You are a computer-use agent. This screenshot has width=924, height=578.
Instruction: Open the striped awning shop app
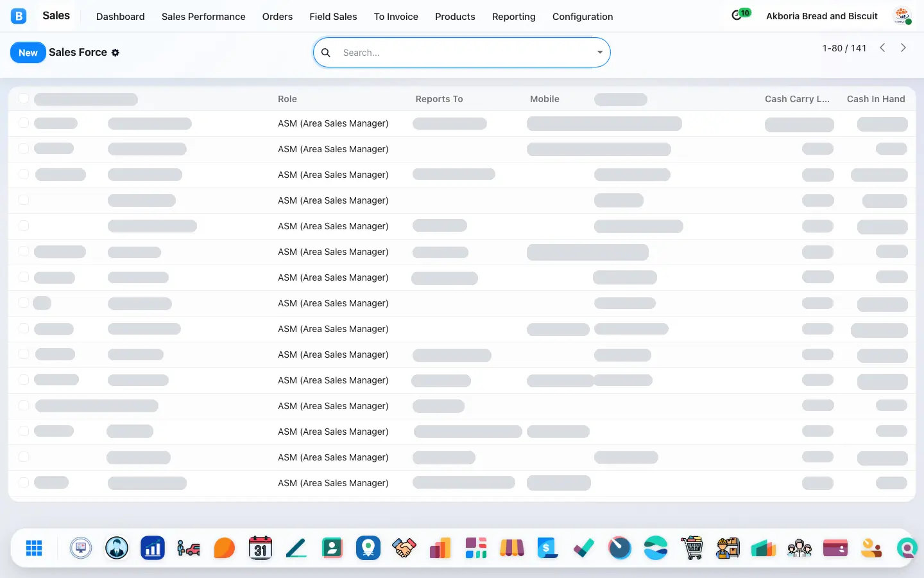[512, 548]
